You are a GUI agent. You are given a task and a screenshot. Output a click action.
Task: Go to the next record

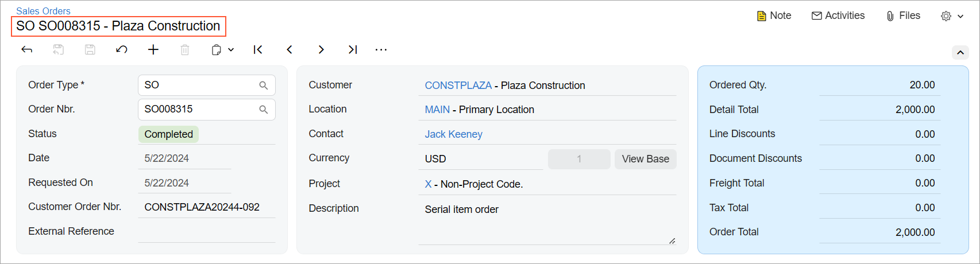(321, 50)
